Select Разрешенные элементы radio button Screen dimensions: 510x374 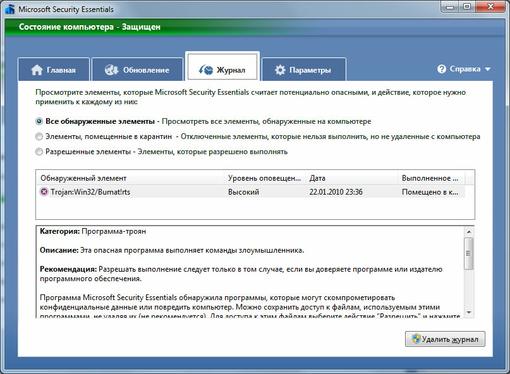pos(39,152)
